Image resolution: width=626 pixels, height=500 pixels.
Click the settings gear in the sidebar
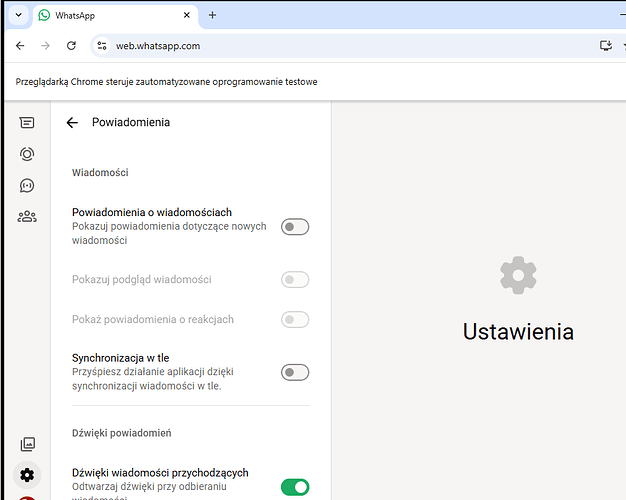pyautogui.click(x=27, y=474)
